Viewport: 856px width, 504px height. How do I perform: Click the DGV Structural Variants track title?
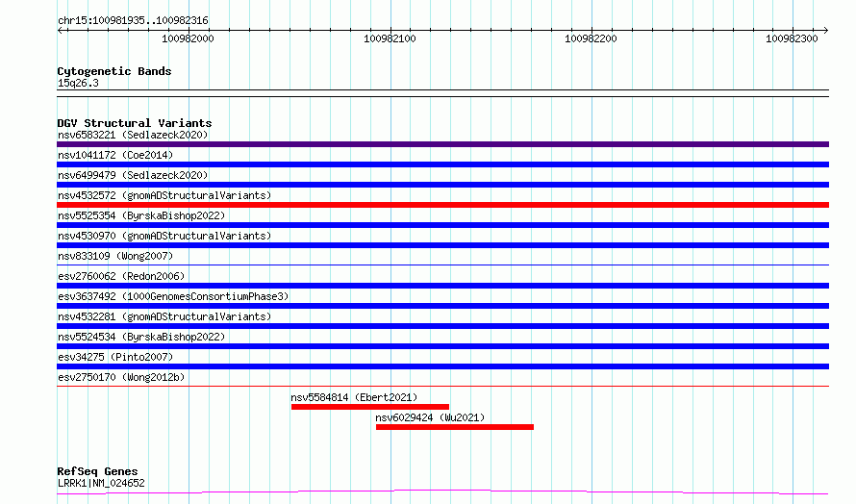(135, 123)
